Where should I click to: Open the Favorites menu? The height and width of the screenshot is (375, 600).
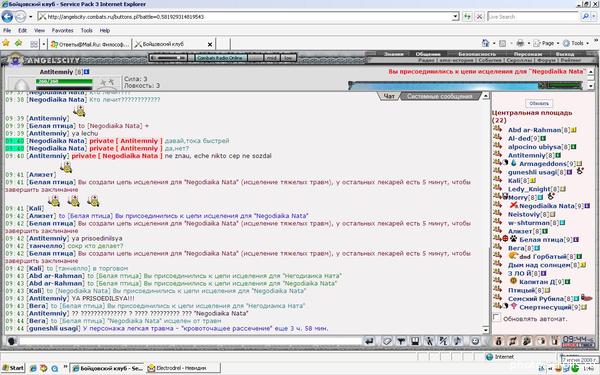[x=62, y=30]
